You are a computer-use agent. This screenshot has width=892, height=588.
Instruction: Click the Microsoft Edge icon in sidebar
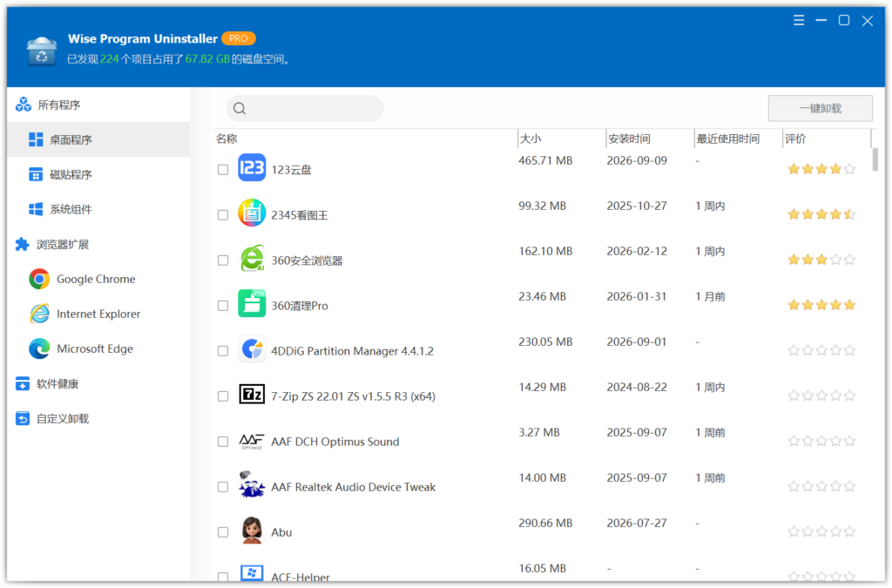[39, 348]
